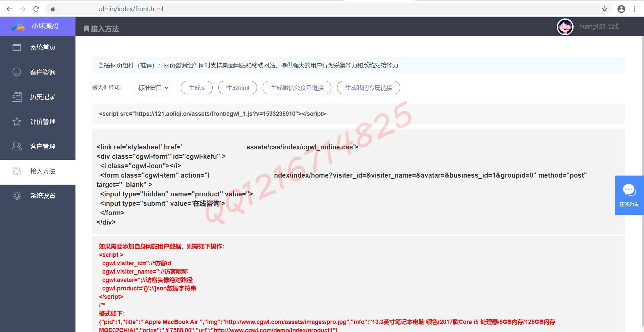Viewport: 644px width, 332px height.
Task: Click the user avatar in the header
Action: pos(565,27)
